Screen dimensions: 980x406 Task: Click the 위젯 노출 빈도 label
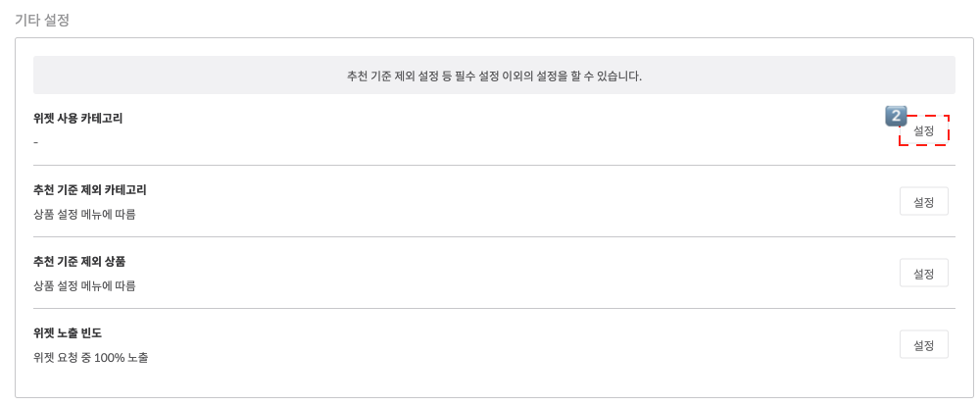[68, 333]
